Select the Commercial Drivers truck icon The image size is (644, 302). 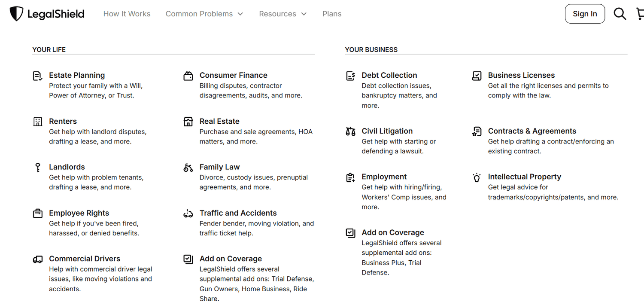pos(38,259)
